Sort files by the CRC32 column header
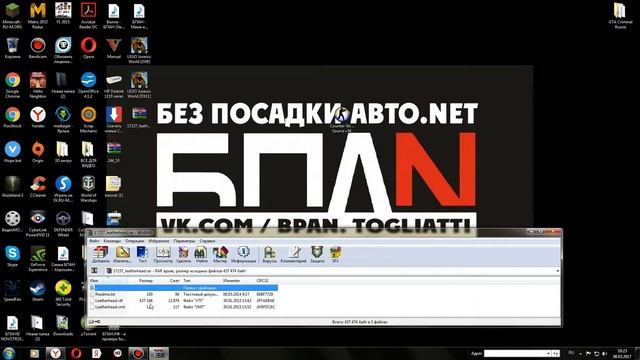640x360 pixels. (x=266, y=281)
